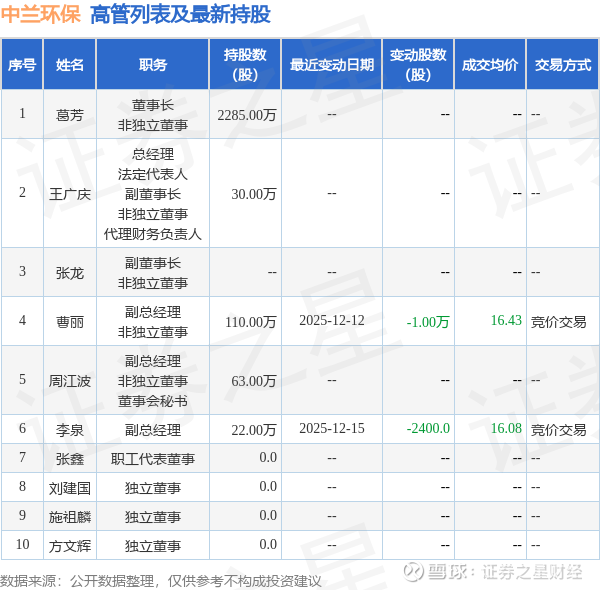Screen dimensions: 600x590
Task: Click 副总经理 in 李泉's row
Action: pos(153,430)
